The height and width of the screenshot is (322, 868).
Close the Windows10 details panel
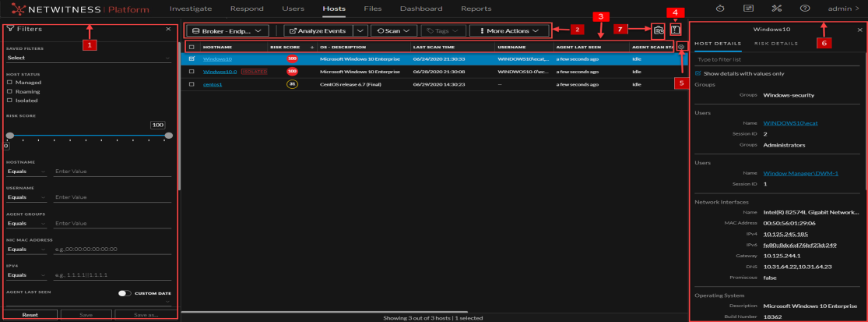[859, 30]
